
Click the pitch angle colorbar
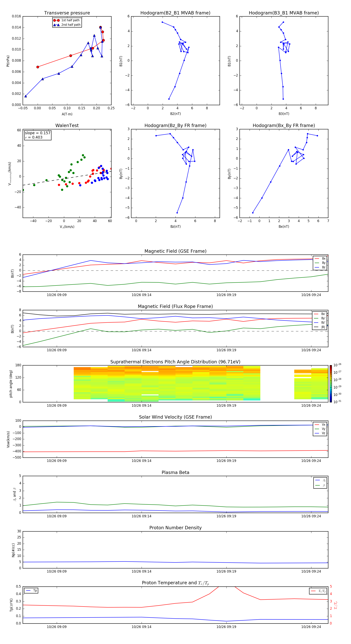click(331, 384)
